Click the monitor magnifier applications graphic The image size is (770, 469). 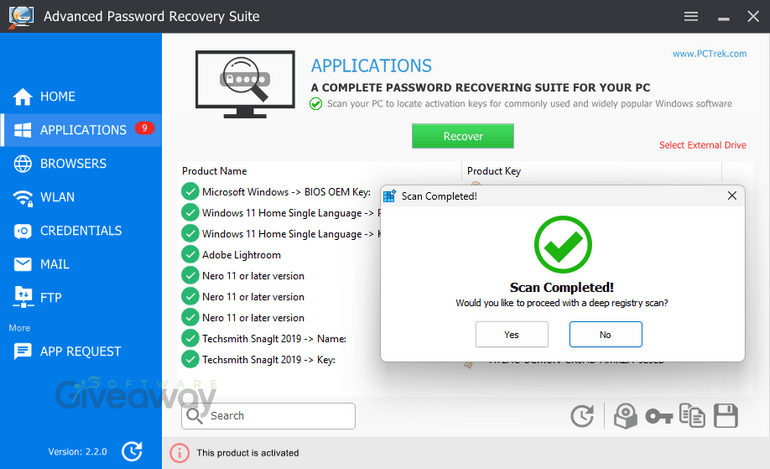(245, 84)
